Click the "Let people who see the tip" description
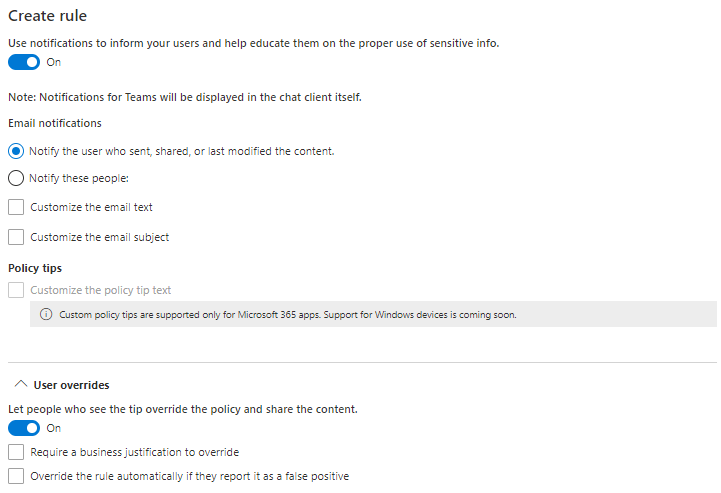Viewport: 721px width, 493px height. click(x=183, y=409)
